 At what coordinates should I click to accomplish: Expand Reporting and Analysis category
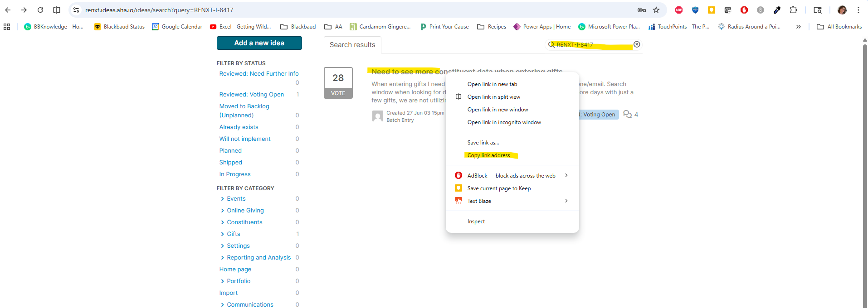222,258
